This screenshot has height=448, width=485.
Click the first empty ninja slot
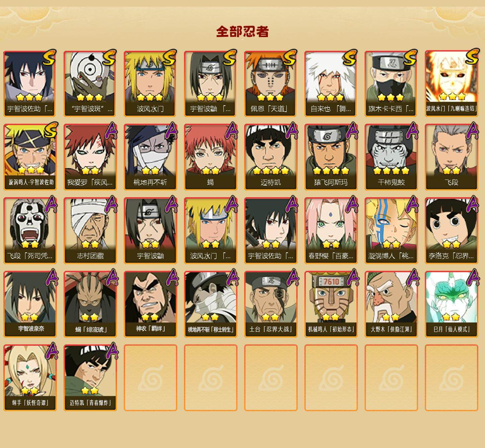pos(150,378)
